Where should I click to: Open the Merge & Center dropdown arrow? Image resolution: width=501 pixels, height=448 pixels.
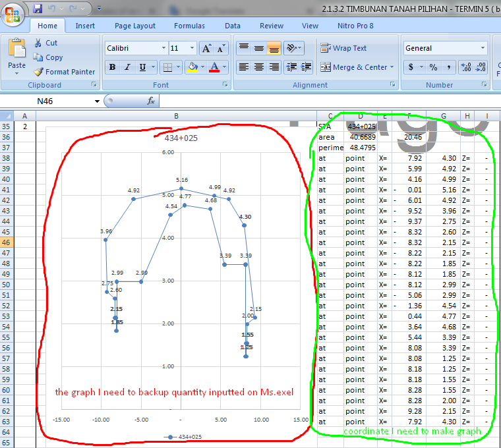click(x=392, y=67)
